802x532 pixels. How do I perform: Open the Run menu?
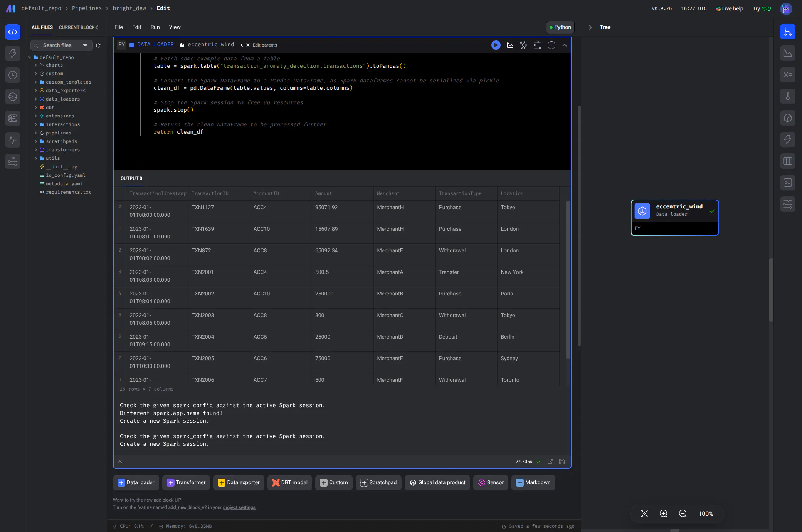coord(155,27)
